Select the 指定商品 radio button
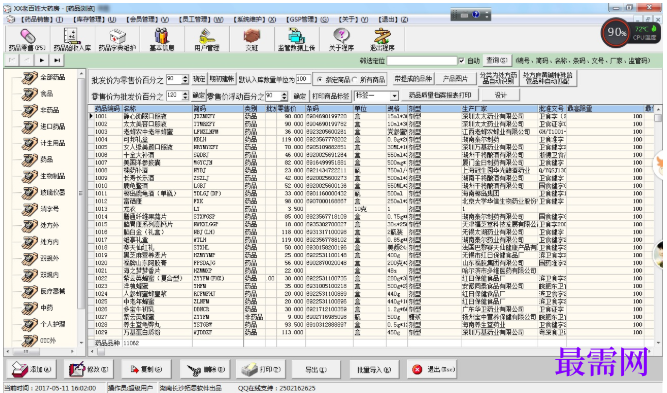This screenshot has width=667, height=393. pos(319,80)
